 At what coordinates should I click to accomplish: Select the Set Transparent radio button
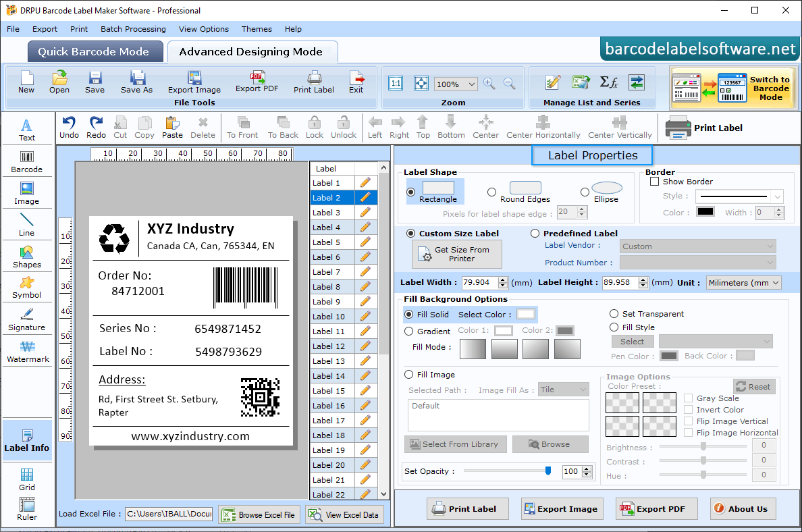point(614,313)
